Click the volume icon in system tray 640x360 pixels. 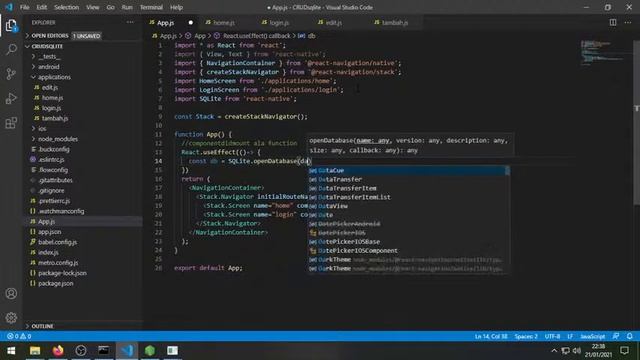(576, 351)
